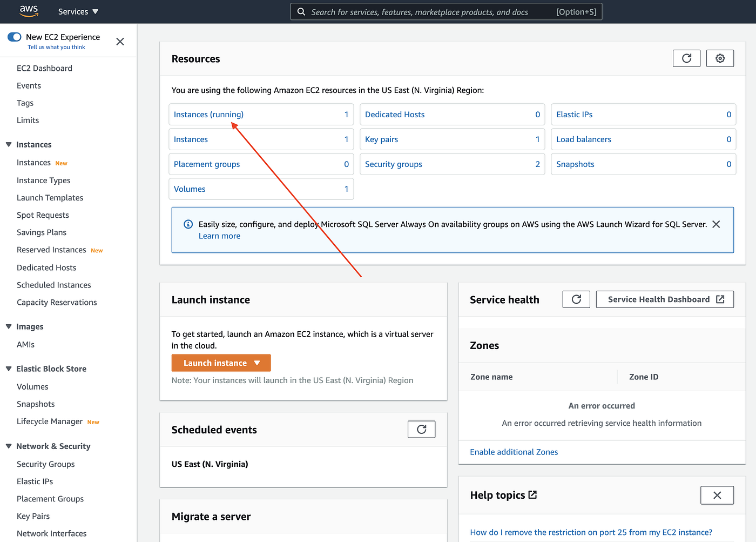Open the Service Health Dashboard button

click(665, 299)
